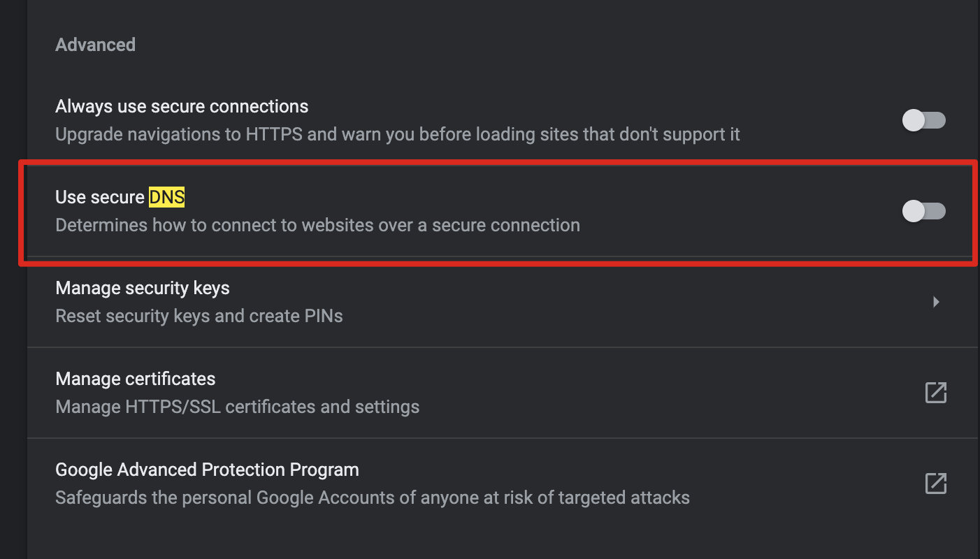The image size is (980, 559).
Task: Click Determines how to connect description text
Action: 318,225
